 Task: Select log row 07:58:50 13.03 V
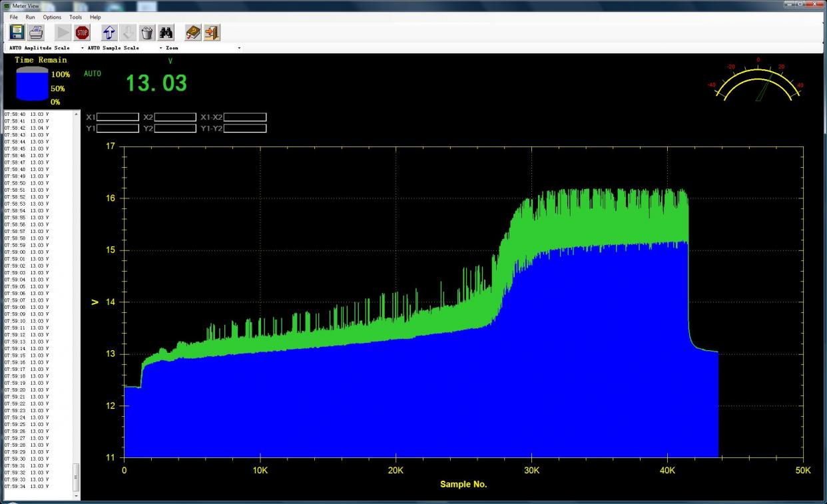point(27,183)
